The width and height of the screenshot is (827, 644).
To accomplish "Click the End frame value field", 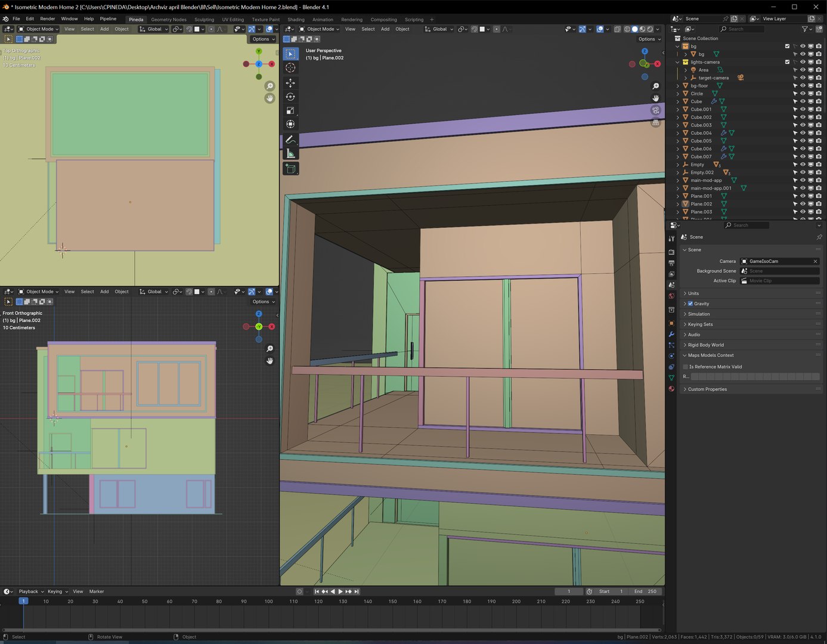I will (x=645, y=592).
